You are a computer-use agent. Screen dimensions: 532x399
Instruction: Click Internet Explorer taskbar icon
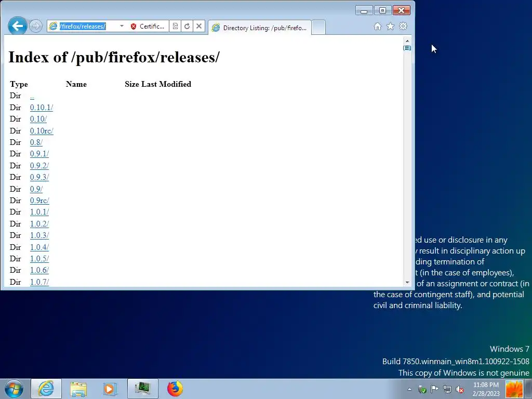(46, 389)
